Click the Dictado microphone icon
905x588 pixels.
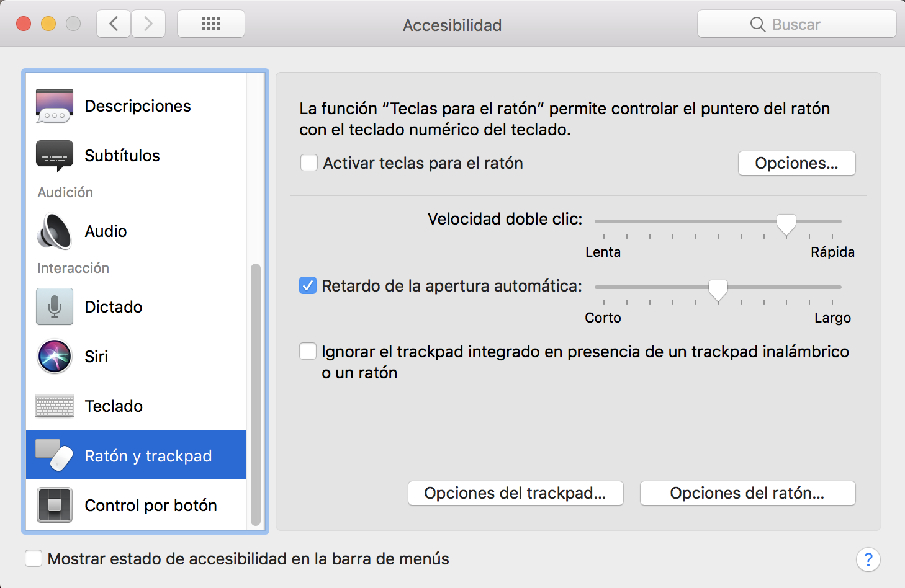(x=55, y=306)
